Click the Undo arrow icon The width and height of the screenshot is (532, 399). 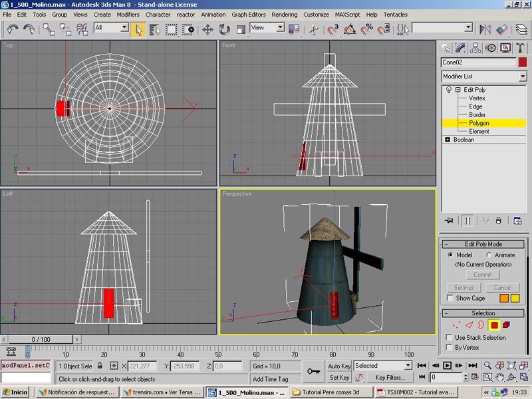pos(12,29)
